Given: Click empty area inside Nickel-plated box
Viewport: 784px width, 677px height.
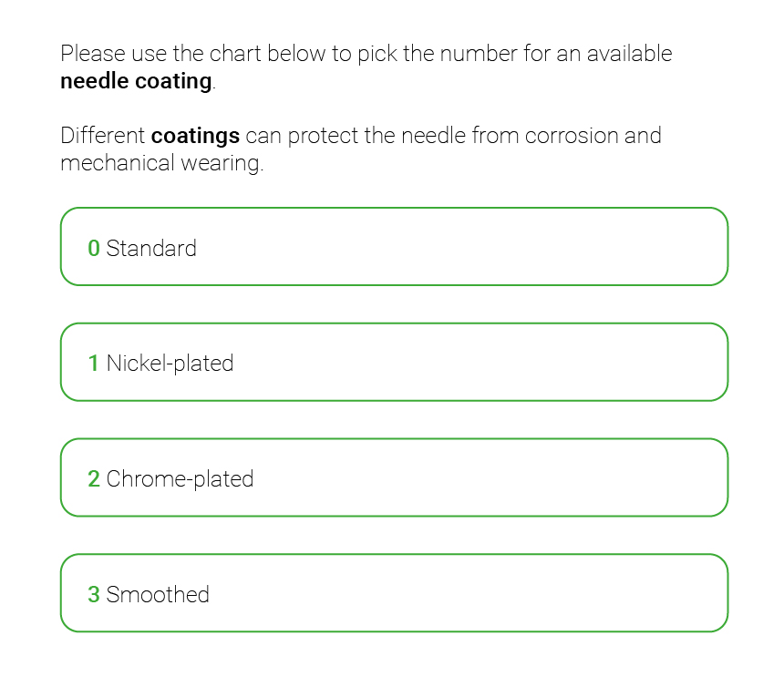Looking at the screenshot, I should tap(480, 363).
